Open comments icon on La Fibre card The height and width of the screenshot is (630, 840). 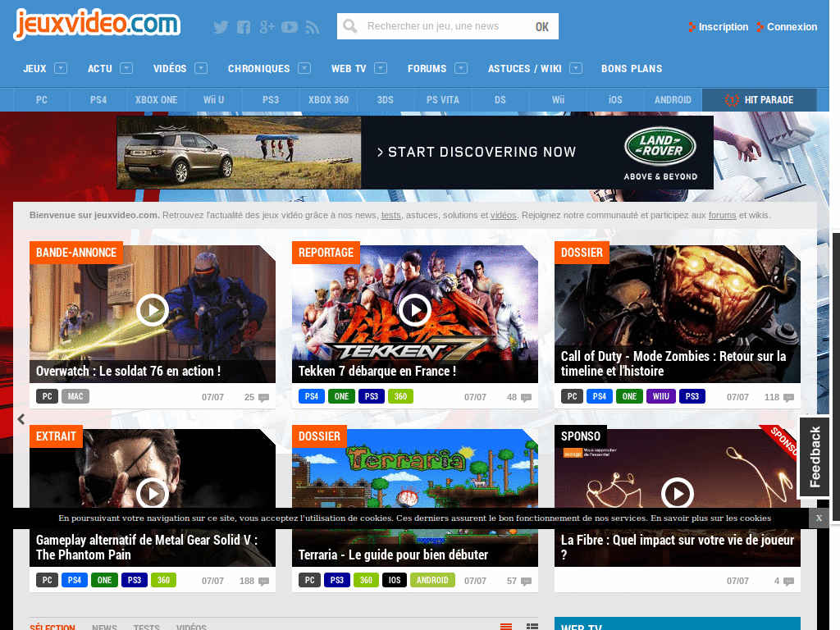(788, 582)
